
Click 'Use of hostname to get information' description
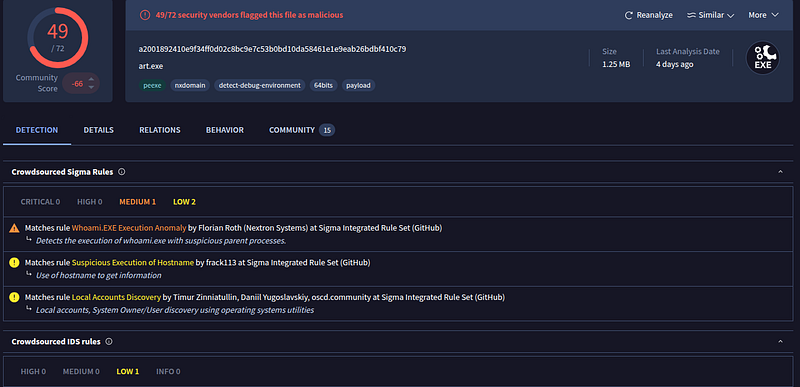(x=98, y=275)
